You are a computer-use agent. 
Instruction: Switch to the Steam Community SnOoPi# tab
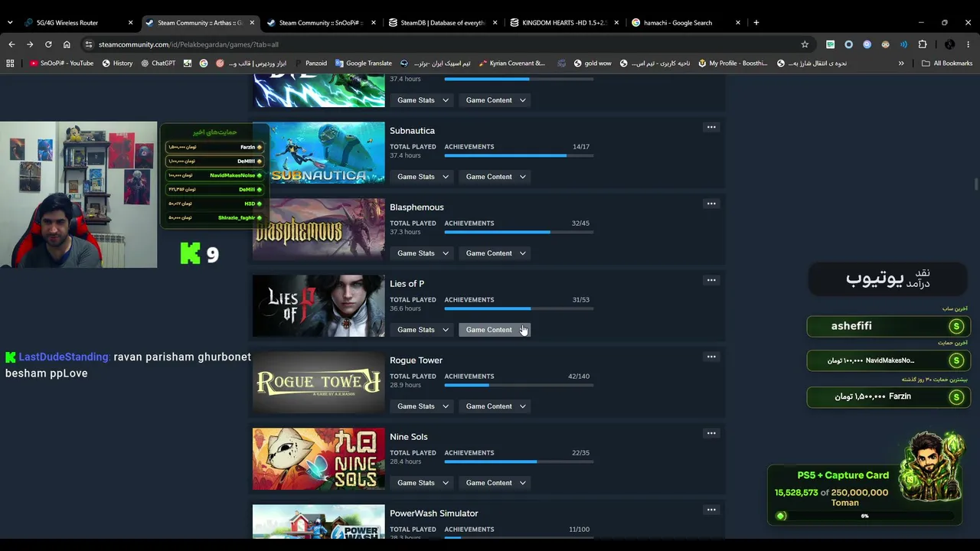[x=320, y=23]
